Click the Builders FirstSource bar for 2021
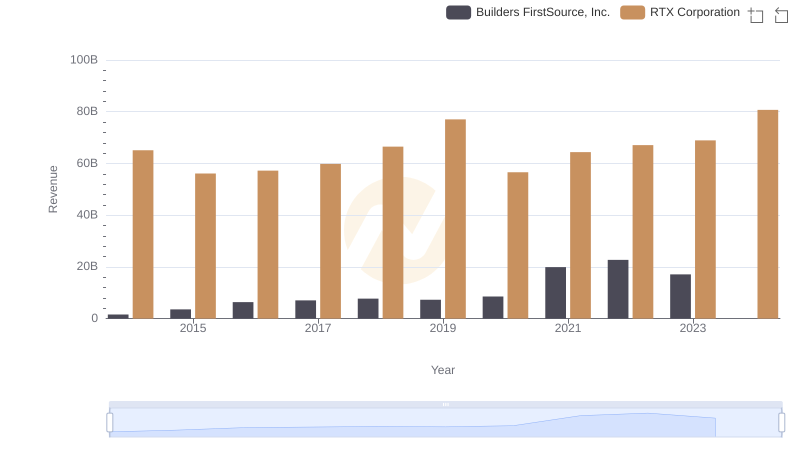Viewport: 800px width, 461px height. point(555,293)
